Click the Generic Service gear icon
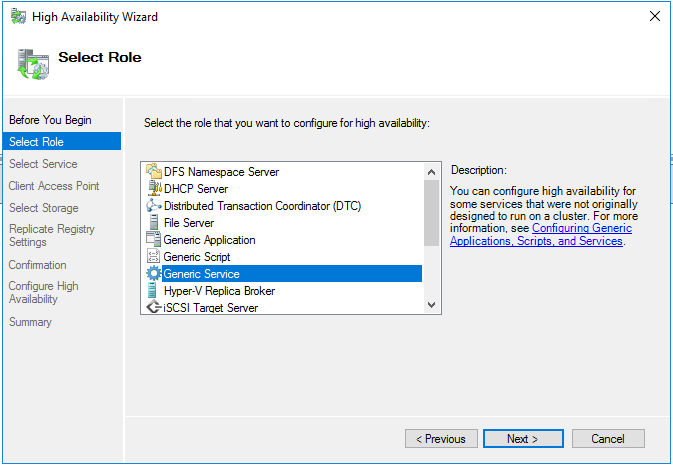Screen dimensions: 673x465 pyautogui.click(x=154, y=274)
